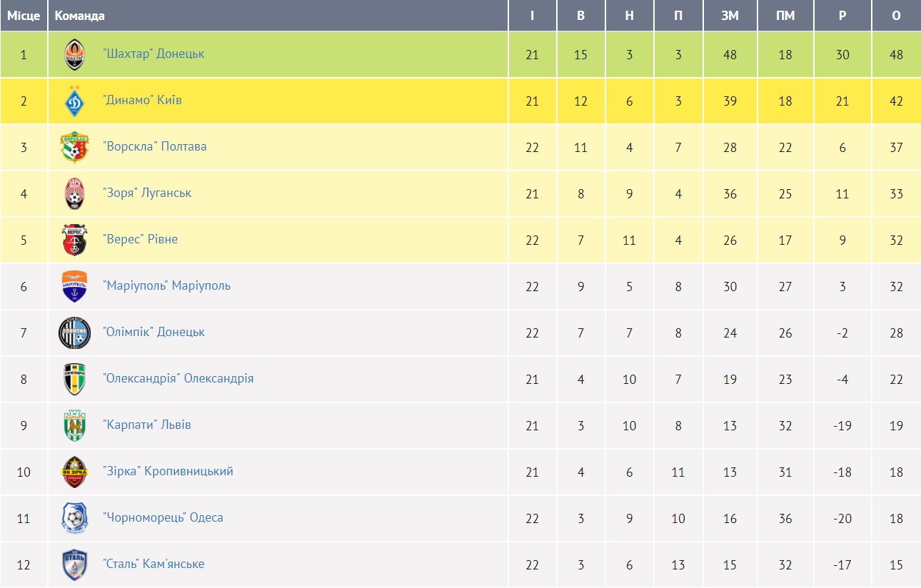Click the Olimpik Donetsk round logo
921x588 pixels.
coord(74,333)
